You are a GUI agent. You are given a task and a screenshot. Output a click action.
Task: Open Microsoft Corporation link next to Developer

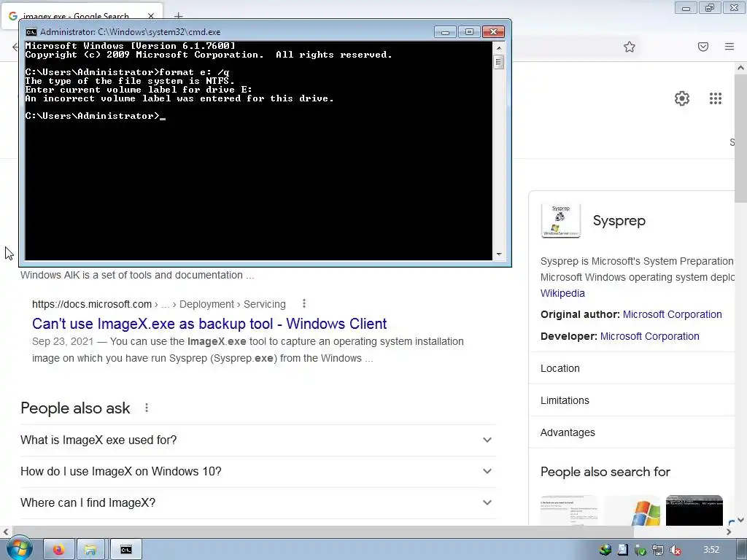point(649,336)
